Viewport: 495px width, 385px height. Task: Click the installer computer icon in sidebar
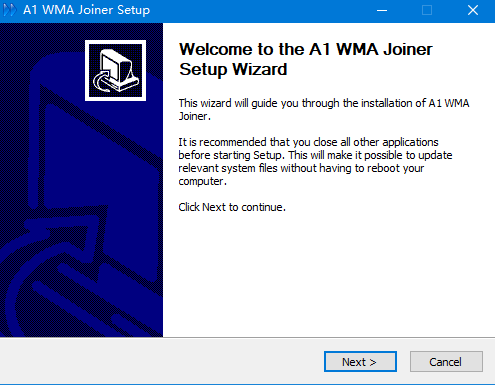(x=115, y=70)
